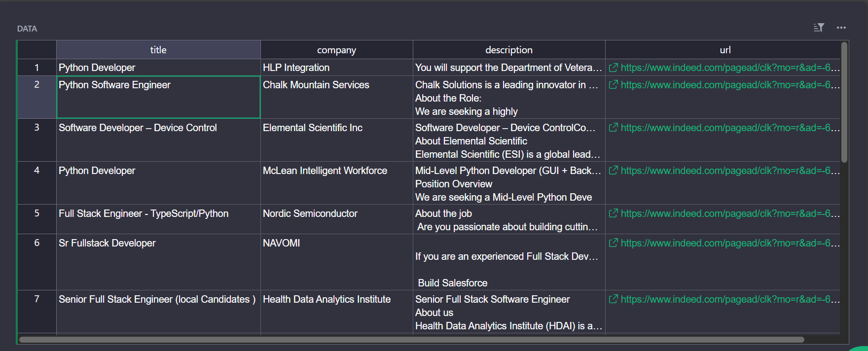Select 'Python Developer' title cell in row 4
Viewport: 868px width, 351px height.
pyautogui.click(x=158, y=183)
